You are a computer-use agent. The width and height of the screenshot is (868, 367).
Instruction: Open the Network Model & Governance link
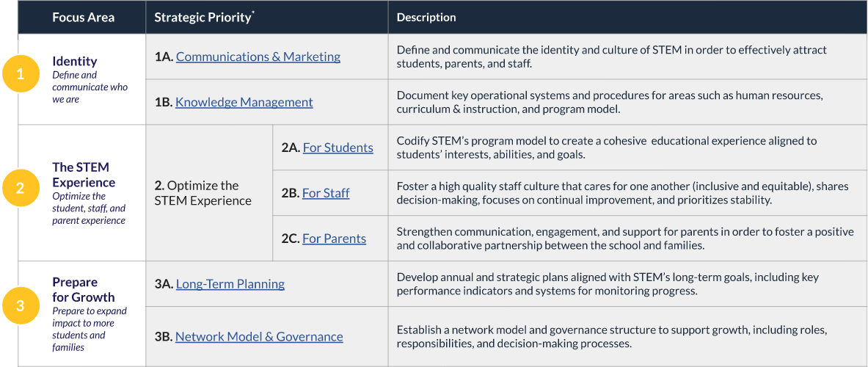(x=259, y=336)
